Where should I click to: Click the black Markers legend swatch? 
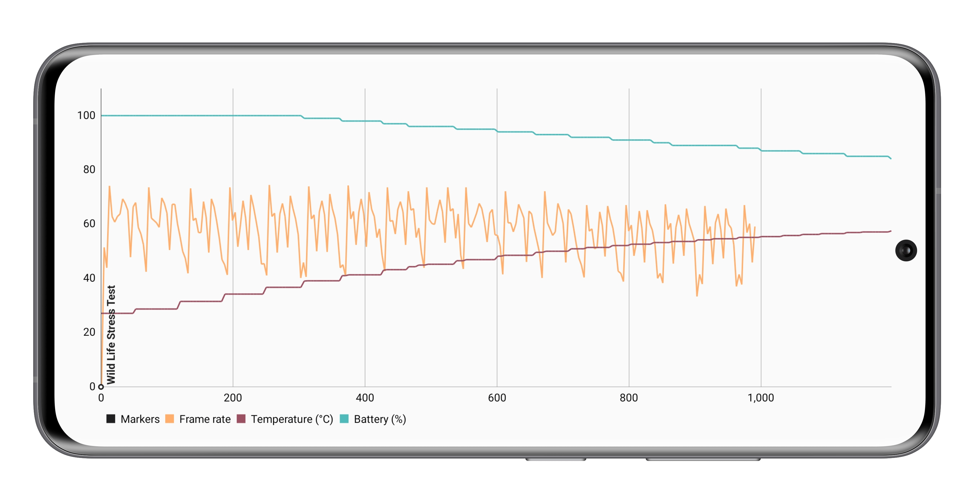click(x=111, y=419)
